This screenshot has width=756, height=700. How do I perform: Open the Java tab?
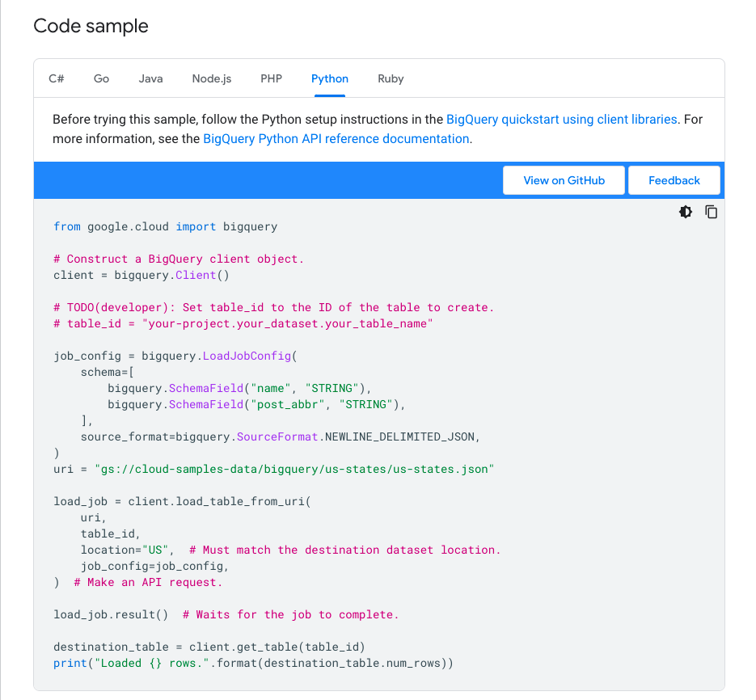pos(150,78)
